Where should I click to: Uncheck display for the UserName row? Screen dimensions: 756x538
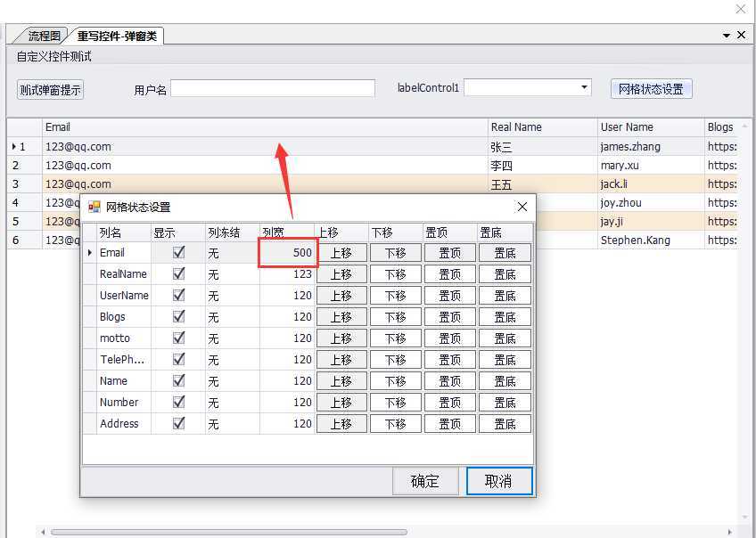tap(179, 295)
